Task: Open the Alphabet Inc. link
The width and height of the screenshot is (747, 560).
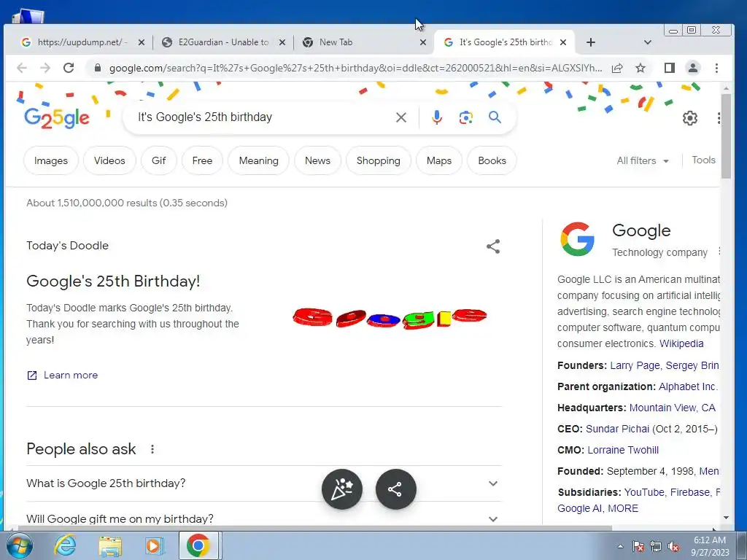Action: pyautogui.click(x=688, y=386)
